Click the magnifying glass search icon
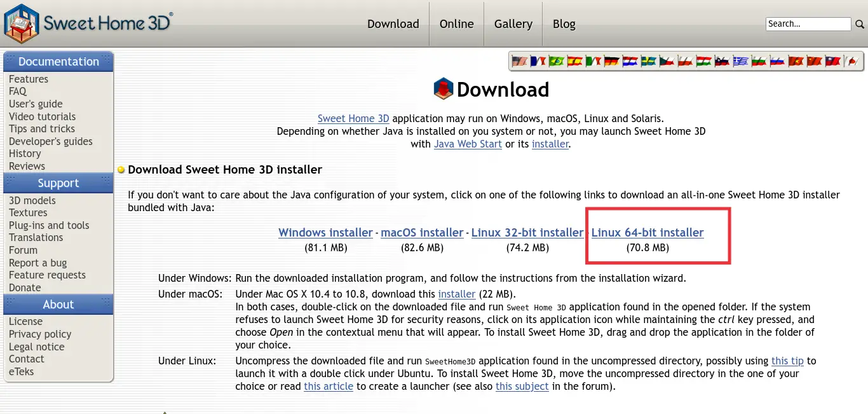This screenshot has width=868, height=414. pos(860,24)
